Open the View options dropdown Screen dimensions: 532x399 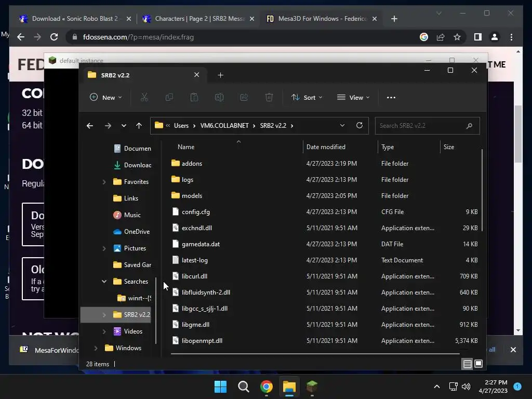pyautogui.click(x=353, y=97)
